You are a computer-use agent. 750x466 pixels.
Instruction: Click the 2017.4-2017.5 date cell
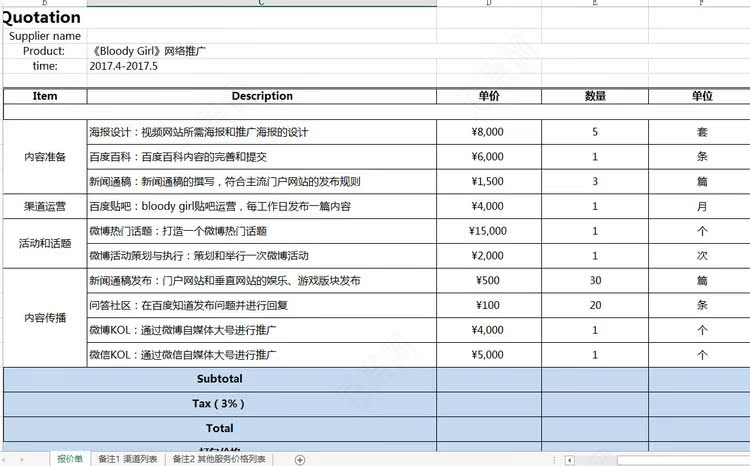pos(262,66)
